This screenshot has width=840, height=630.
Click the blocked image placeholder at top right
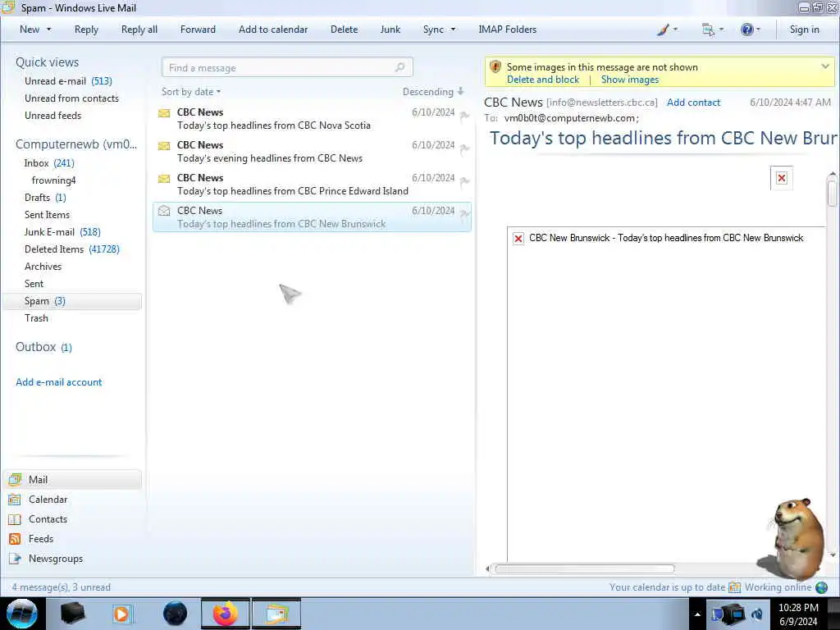coord(782,178)
